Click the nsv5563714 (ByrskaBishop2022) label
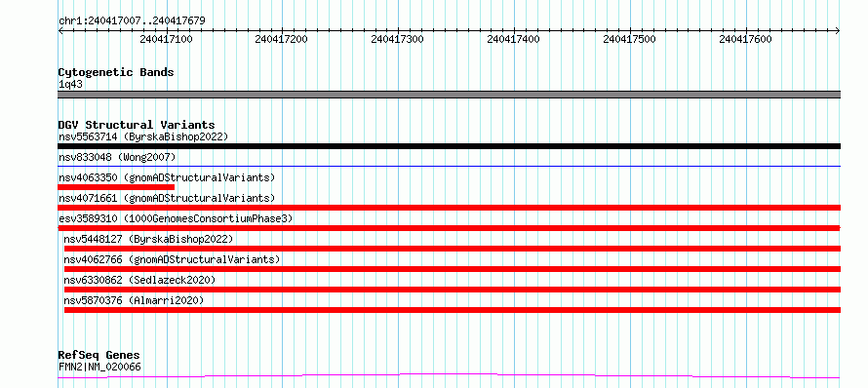The width and height of the screenshot is (868, 388). coord(142,136)
